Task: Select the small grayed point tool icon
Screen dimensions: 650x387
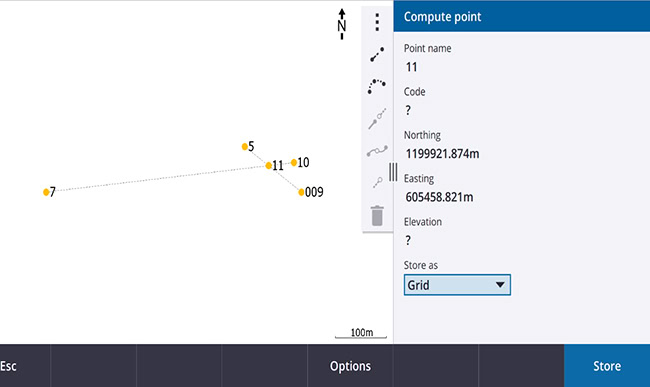Action: (x=377, y=182)
